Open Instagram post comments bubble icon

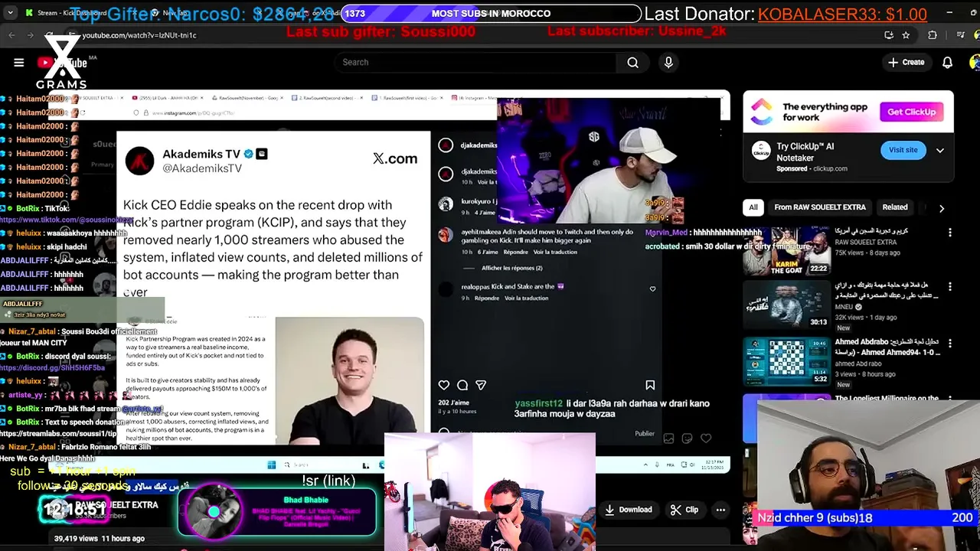pyautogui.click(x=462, y=385)
